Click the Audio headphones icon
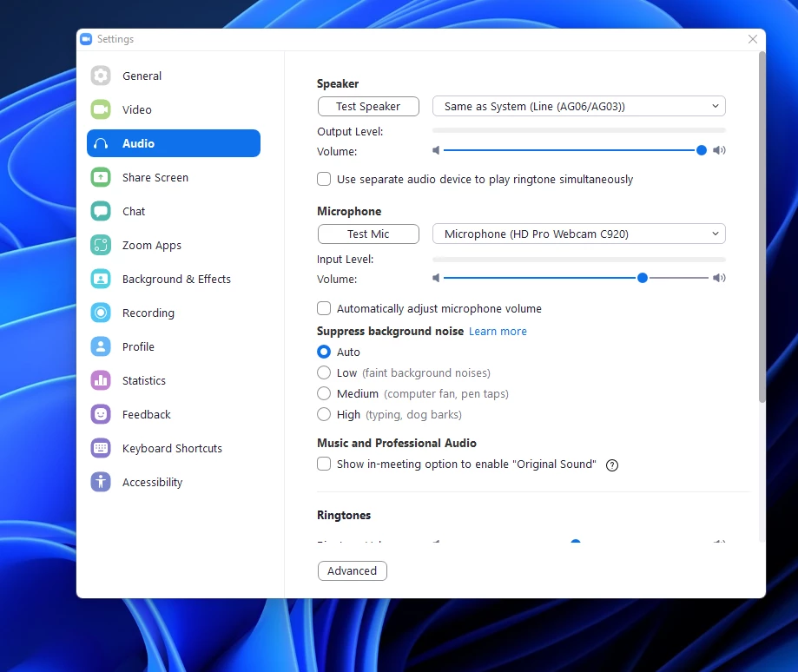Screen dimensions: 798x672 tap(101, 143)
